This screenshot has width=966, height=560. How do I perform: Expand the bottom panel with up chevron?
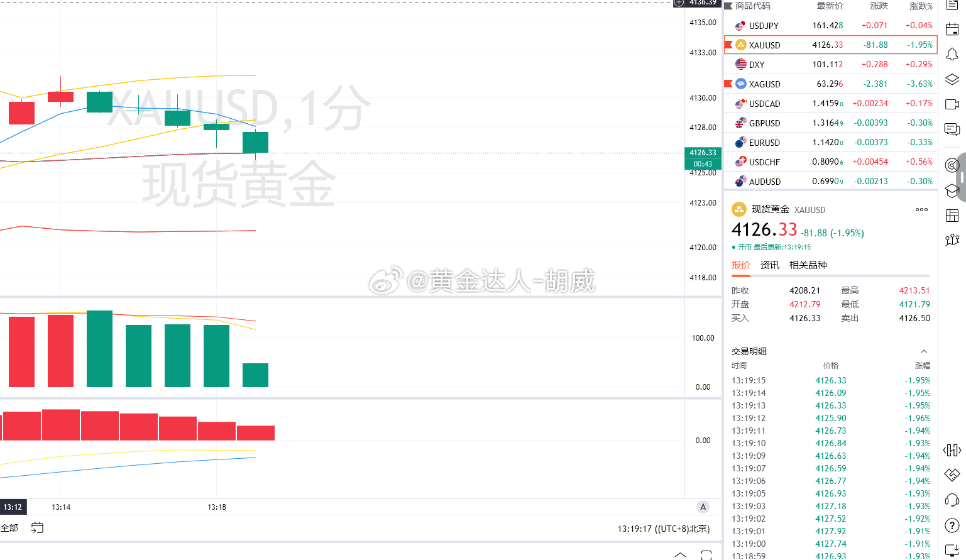coord(680,555)
